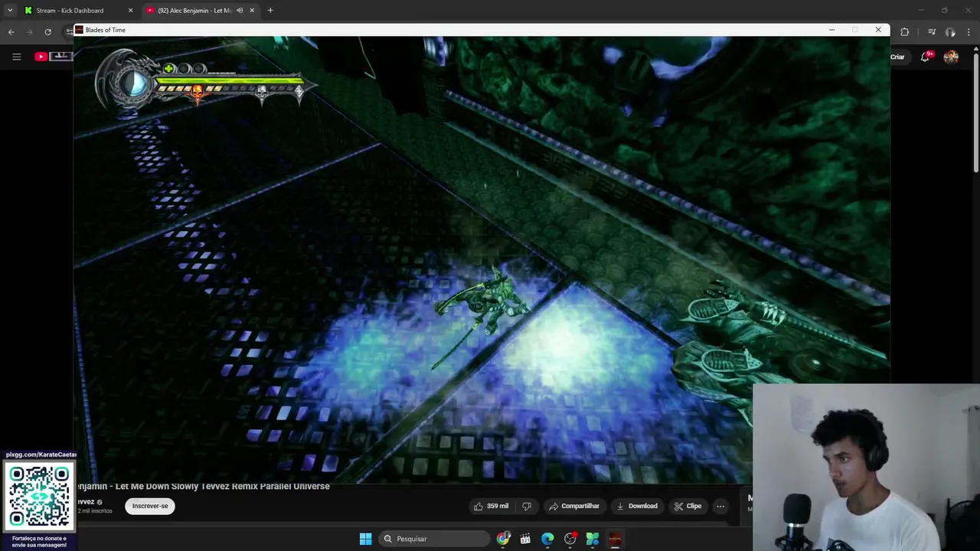Open a new browser tab

coord(270,11)
